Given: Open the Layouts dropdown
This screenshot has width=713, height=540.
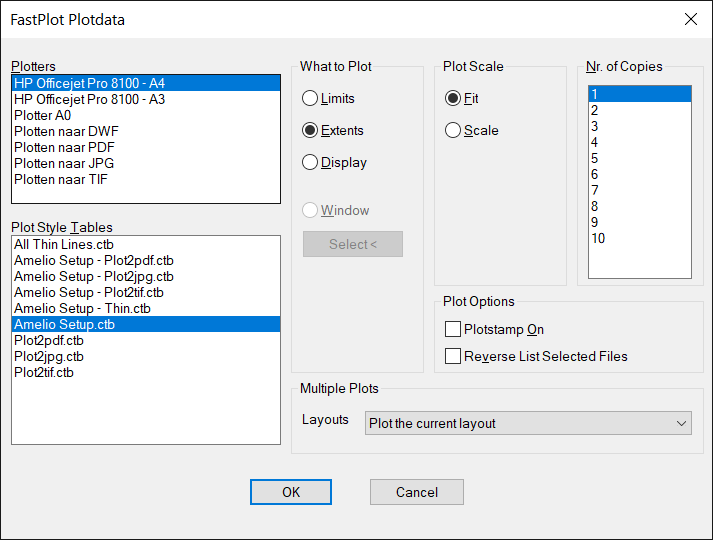Looking at the screenshot, I should click(x=528, y=423).
